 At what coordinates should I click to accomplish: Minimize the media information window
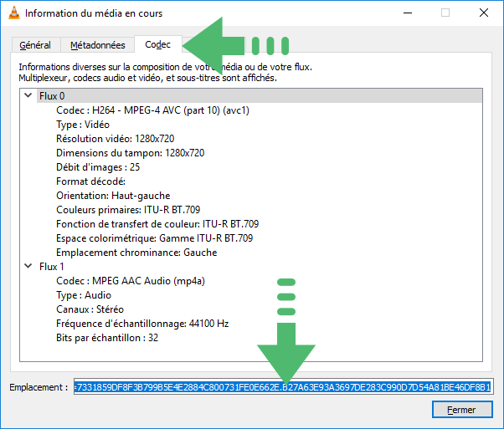click(408, 13)
